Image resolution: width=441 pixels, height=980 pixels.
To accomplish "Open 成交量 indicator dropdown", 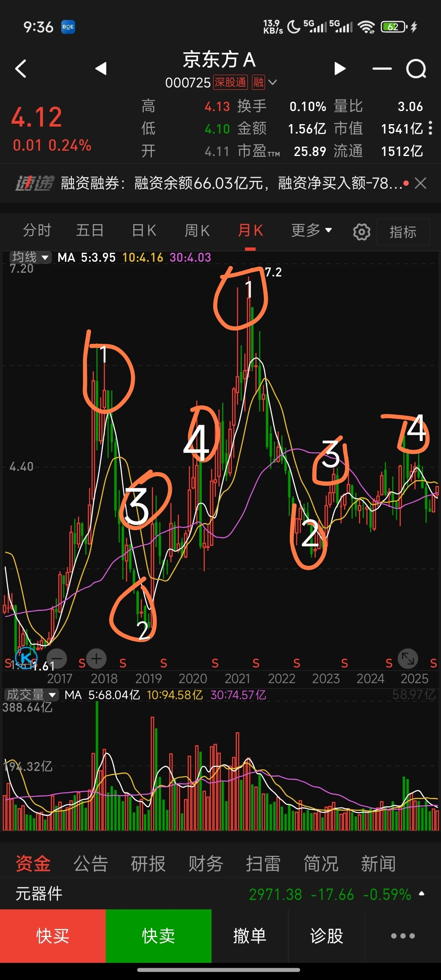I will [x=31, y=695].
